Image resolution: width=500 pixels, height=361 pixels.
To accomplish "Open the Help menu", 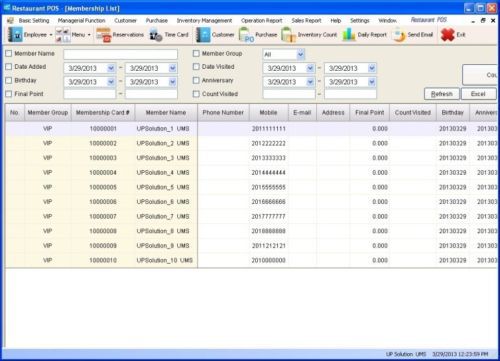I will click(336, 21).
